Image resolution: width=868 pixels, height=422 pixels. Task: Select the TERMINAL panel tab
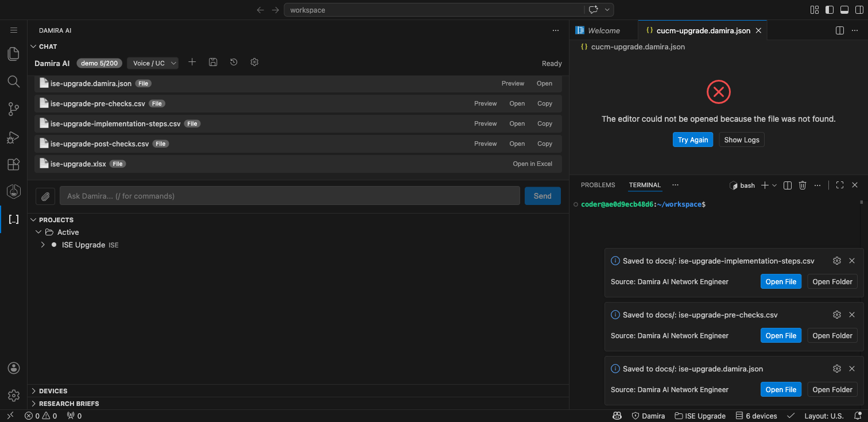[x=645, y=185]
